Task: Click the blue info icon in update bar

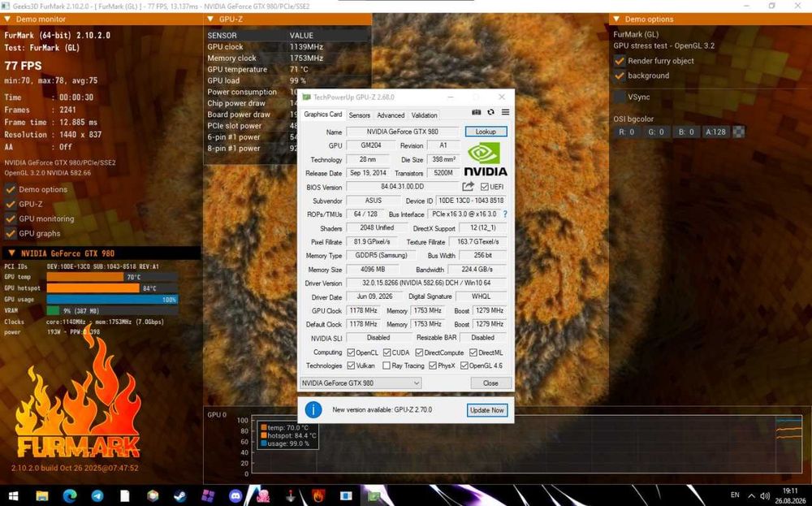Action: tap(313, 409)
